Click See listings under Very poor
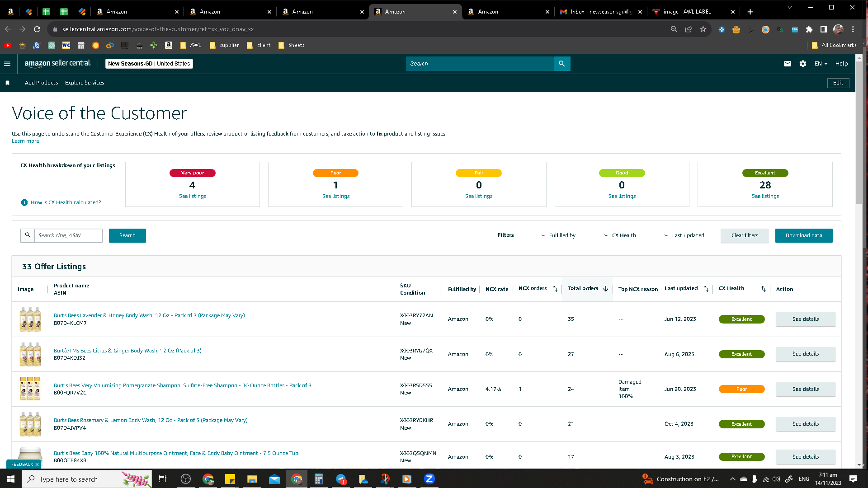Image resolution: width=868 pixels, height=488 pixels. tap(193, 196)
